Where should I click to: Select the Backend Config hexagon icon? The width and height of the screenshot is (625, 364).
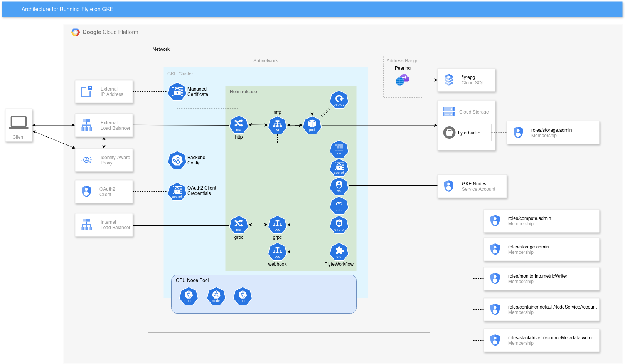177,160
